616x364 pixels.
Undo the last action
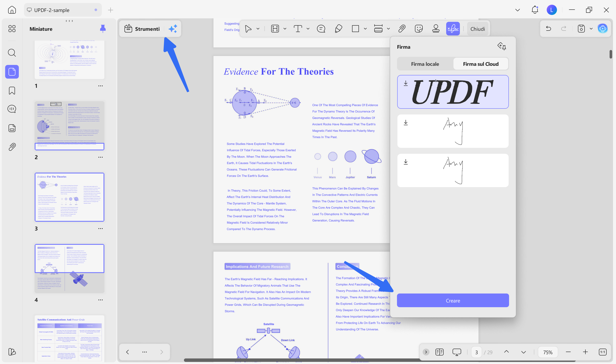click(548, 29)
